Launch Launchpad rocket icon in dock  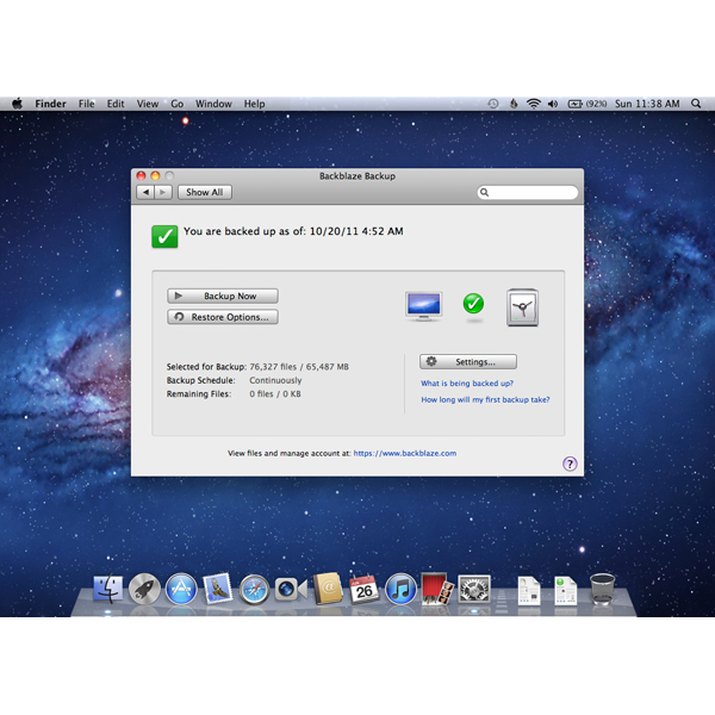click(145, 589)
